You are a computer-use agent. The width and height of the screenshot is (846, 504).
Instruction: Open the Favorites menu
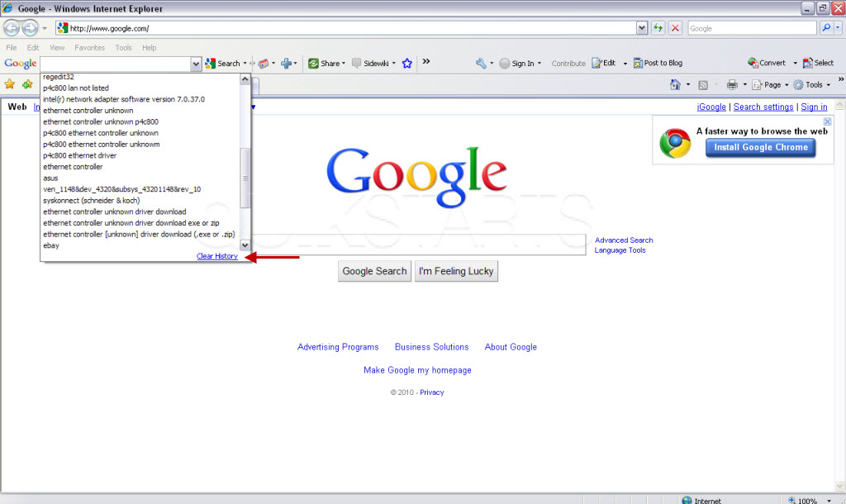coord(89,47)
